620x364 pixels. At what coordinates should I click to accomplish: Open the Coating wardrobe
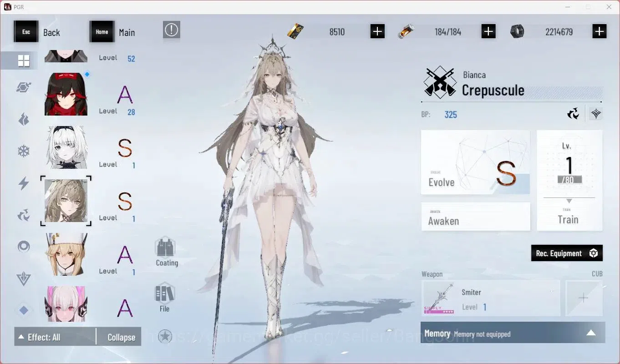tap(167, 252)
